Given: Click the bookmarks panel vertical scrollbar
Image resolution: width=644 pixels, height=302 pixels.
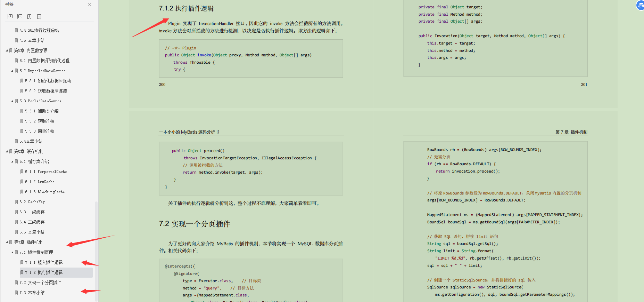Looking at the screenshot, I should tap(96, 251).
